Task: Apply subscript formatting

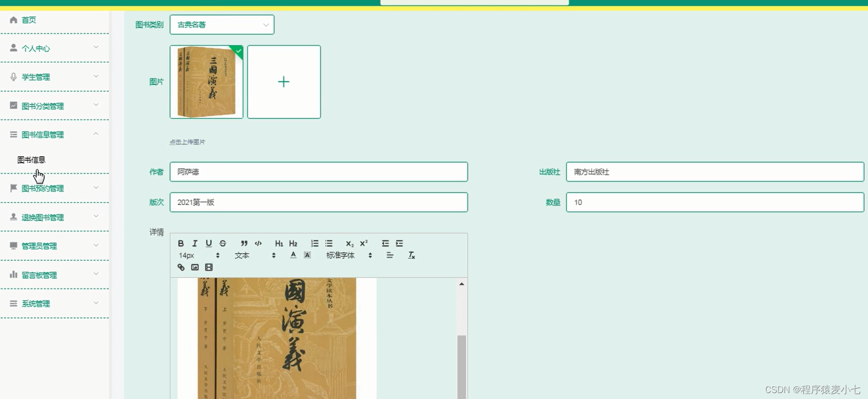Action: [349, 243]
